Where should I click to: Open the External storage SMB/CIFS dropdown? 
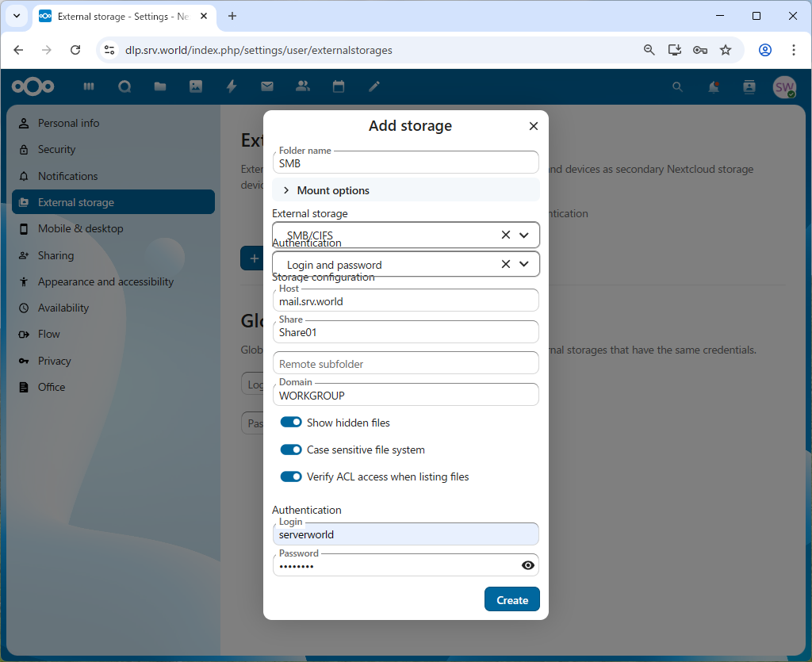click(x=524, y=235)
